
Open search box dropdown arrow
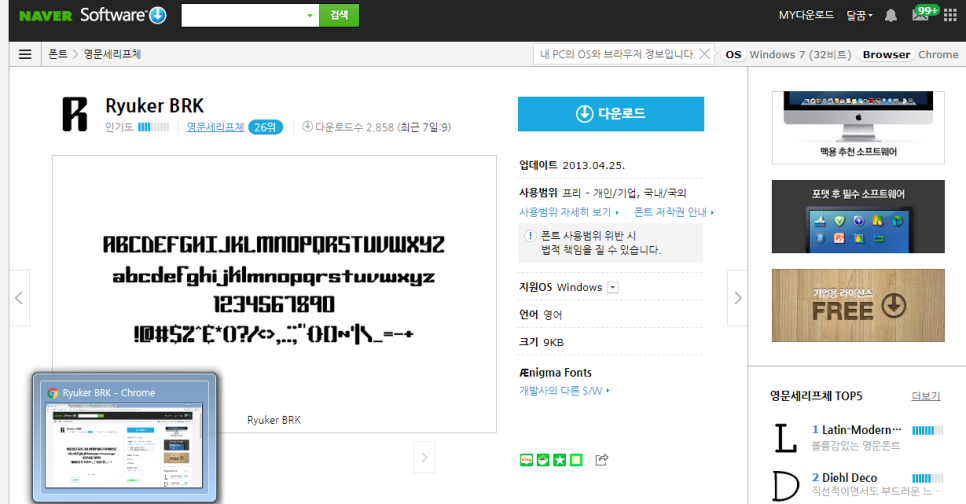click(310, 15)
